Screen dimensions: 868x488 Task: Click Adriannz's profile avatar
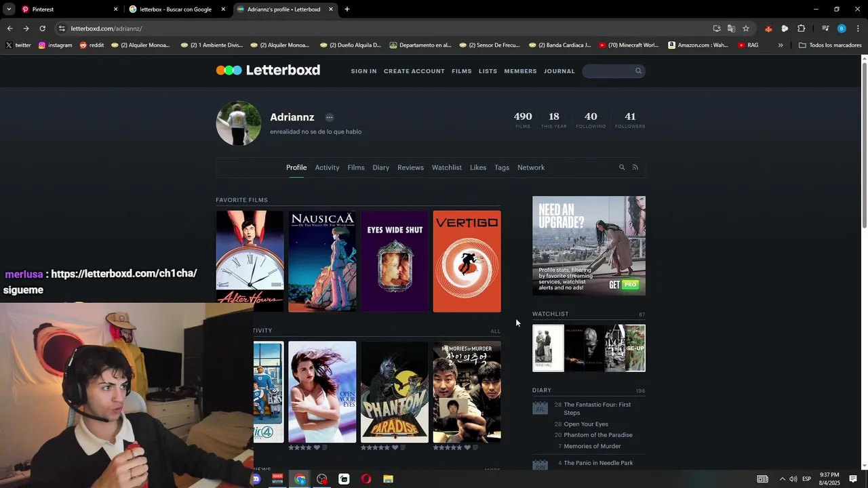[x=239, y=123]
